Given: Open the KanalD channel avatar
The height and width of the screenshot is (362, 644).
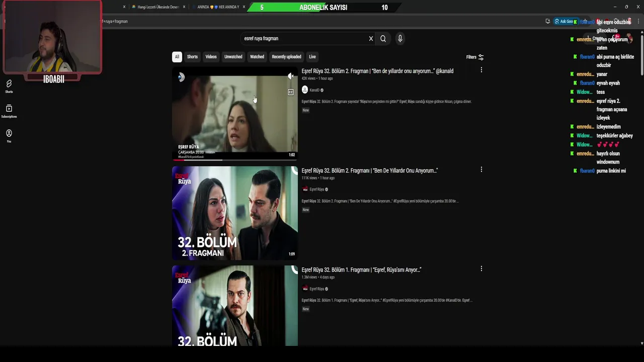Looking at the screenshot, I should tap(304, 90).
